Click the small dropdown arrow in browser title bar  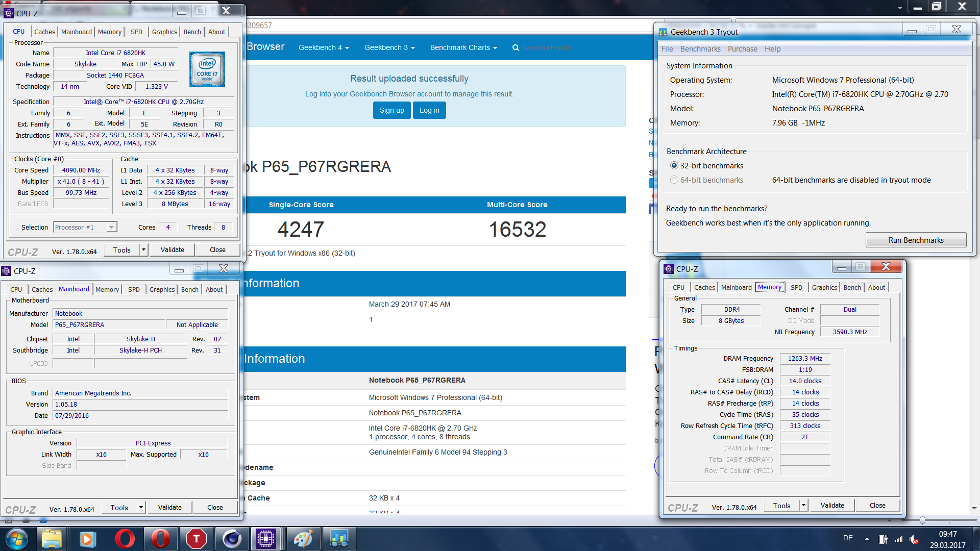(x=900, y=8)
